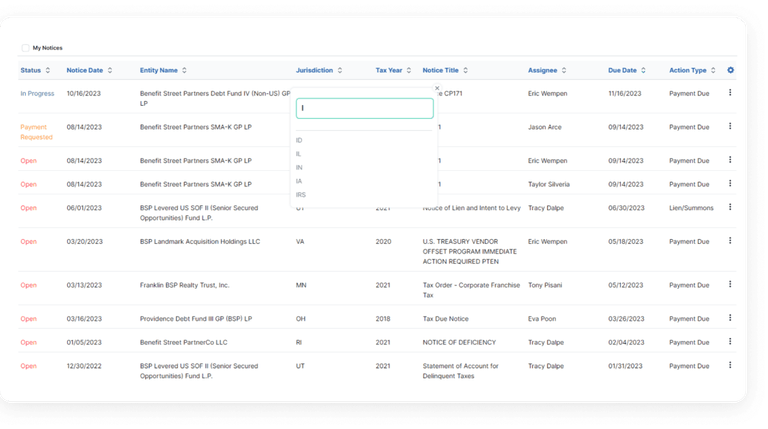Screen dimensions: 768x429
Task: Open row menu for 12/30/2022 notice
Action: point(730,365)
